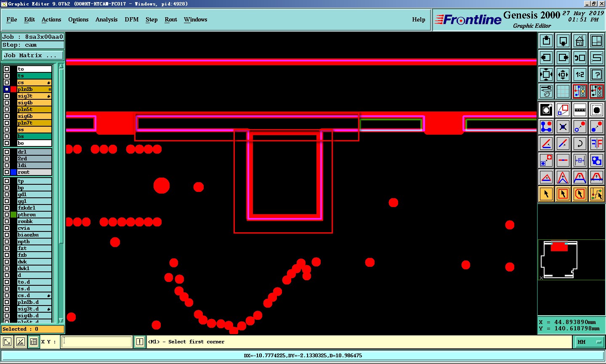Click the pan right arrow icon
606x364 pixels.
click(x=563, y=58)
